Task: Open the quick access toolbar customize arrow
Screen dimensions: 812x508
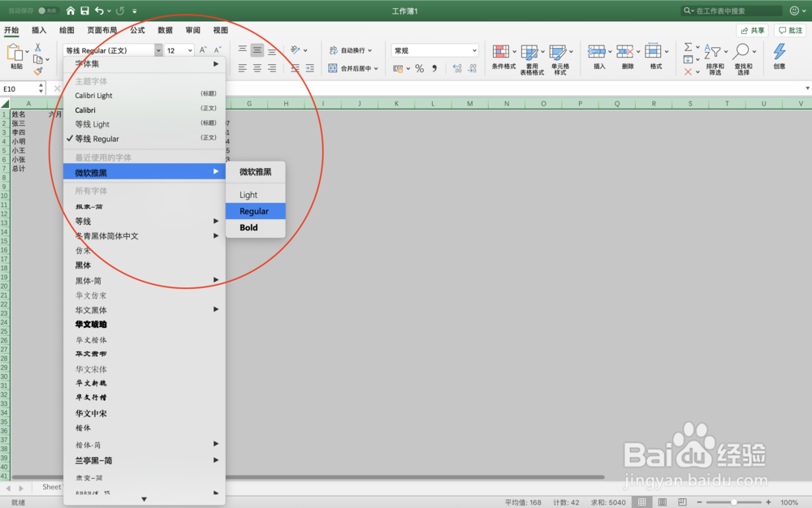Action: pyautogui.click(x=135, y=11)
